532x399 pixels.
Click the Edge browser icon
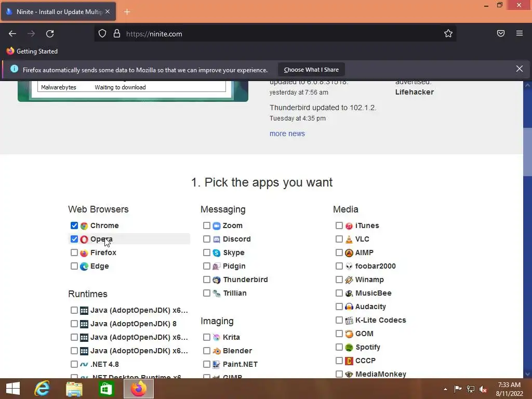[84, 267]
